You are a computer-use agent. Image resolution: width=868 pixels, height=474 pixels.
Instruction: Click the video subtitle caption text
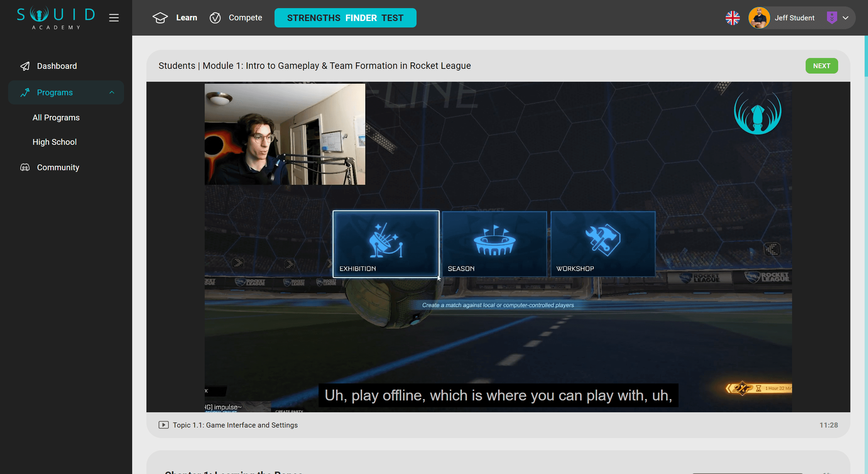point(498,395)
